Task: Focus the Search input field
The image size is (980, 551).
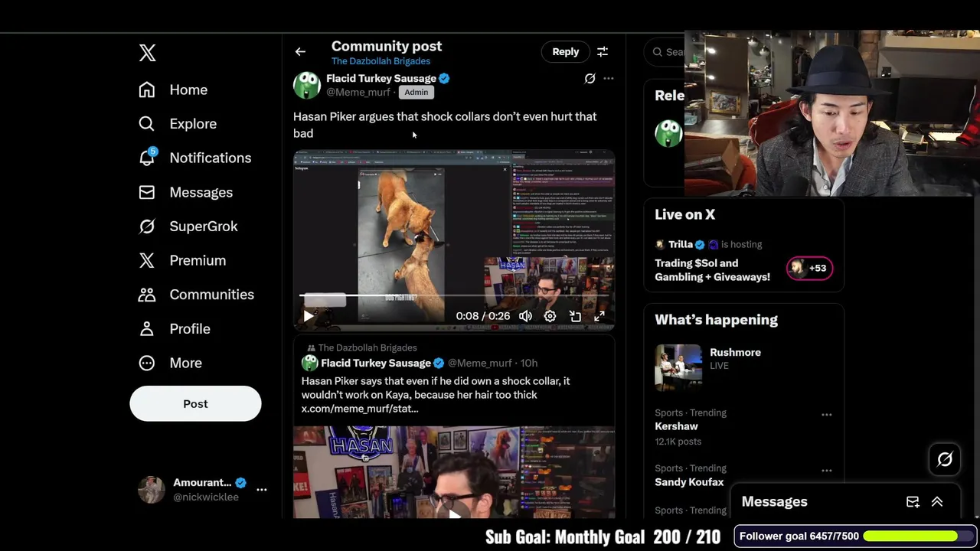Action: coord(666,52)
